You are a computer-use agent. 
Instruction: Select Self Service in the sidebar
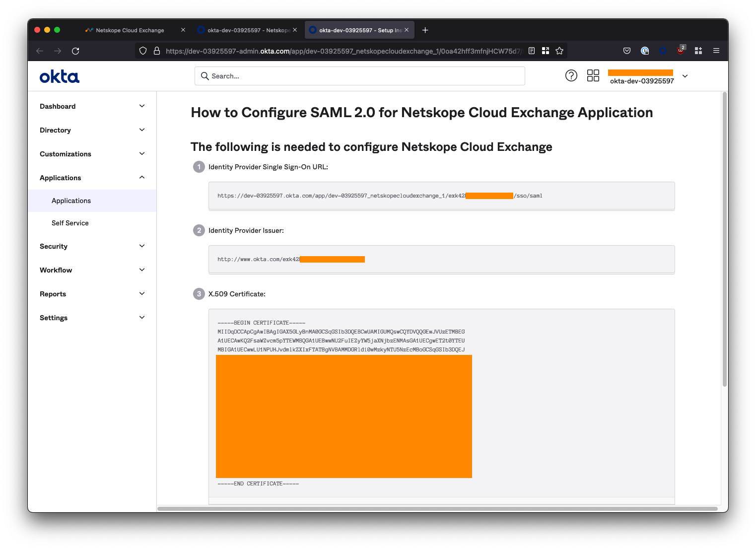click(70, 223)
